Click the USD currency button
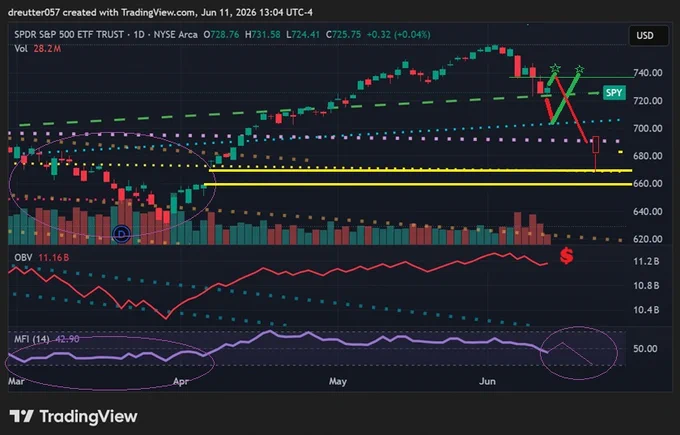 tap(648, 36)
